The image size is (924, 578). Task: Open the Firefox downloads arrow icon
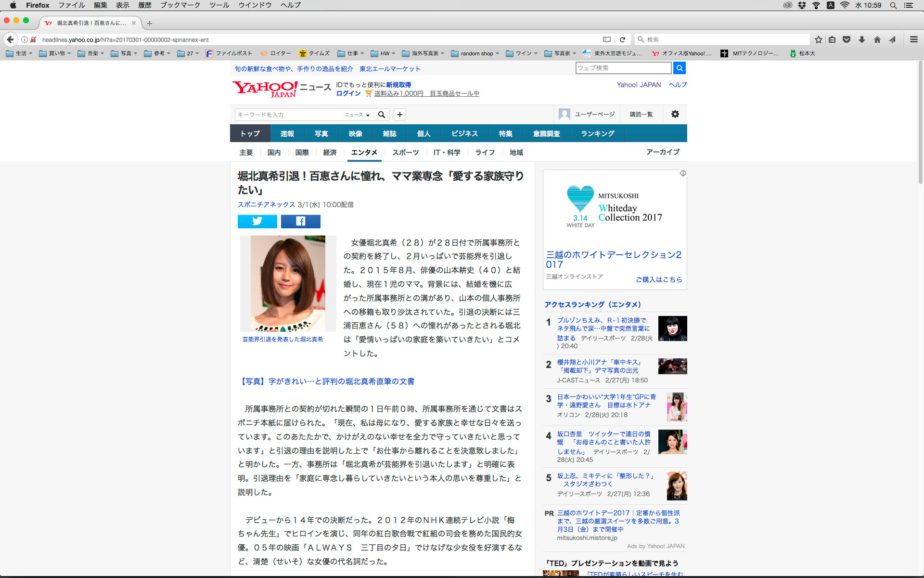862,39
